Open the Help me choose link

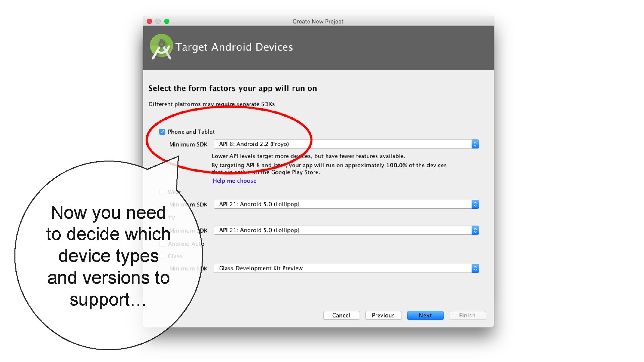click(x=234, y=181)
